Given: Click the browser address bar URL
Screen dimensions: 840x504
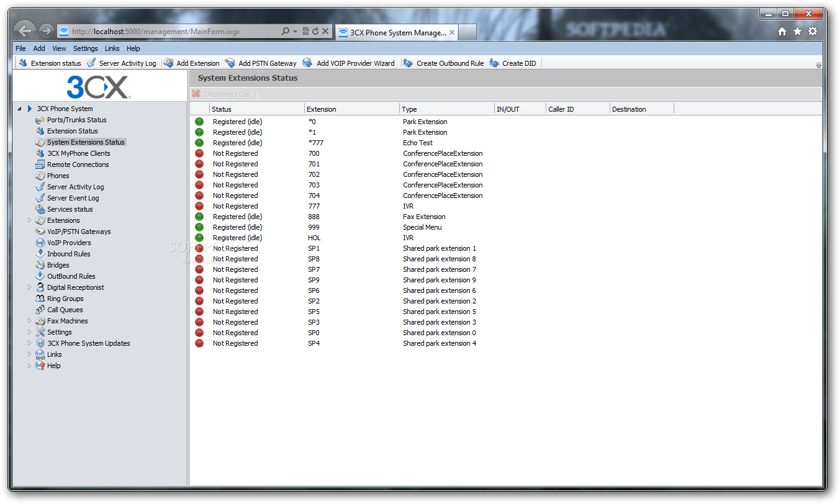Looking at the screenshot, I should 155,31.
